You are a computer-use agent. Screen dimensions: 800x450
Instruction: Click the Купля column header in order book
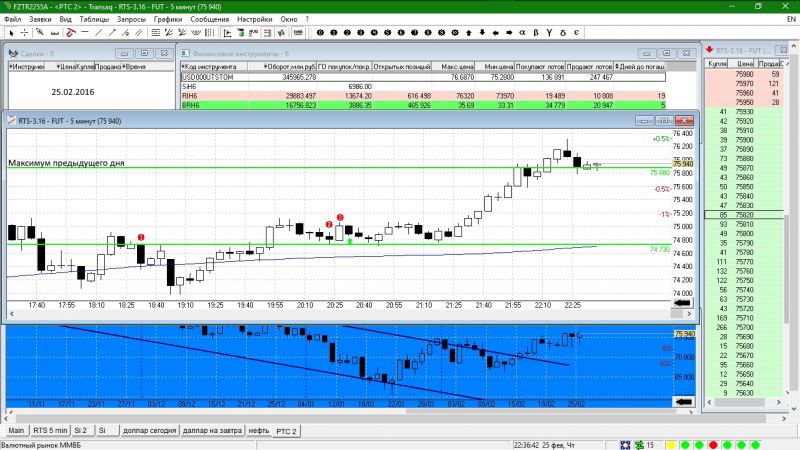coord(717,64)
